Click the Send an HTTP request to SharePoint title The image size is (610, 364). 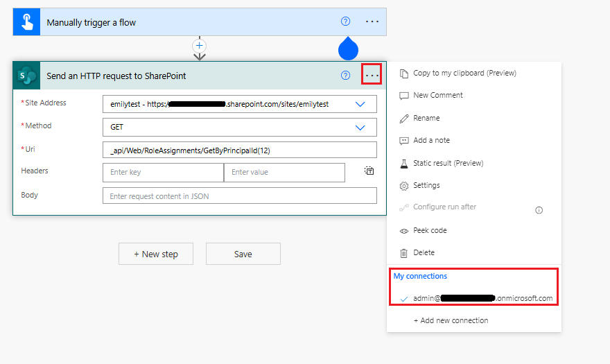(116, 76)
